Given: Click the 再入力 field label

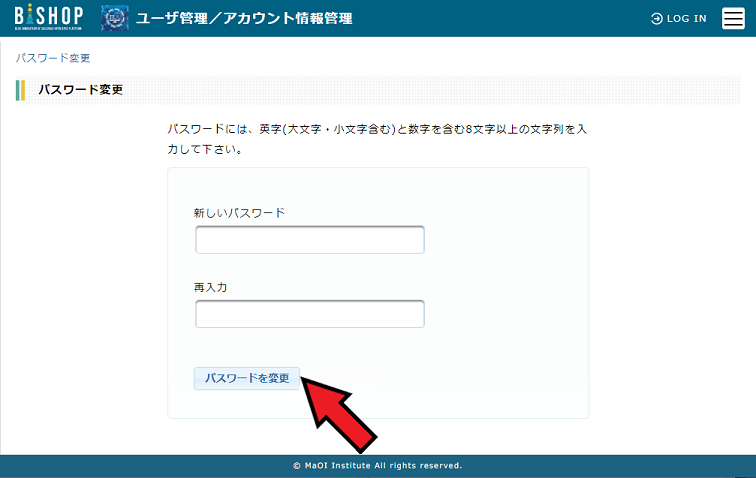Looking at the screenshot, I should click(x=210, y=287).
